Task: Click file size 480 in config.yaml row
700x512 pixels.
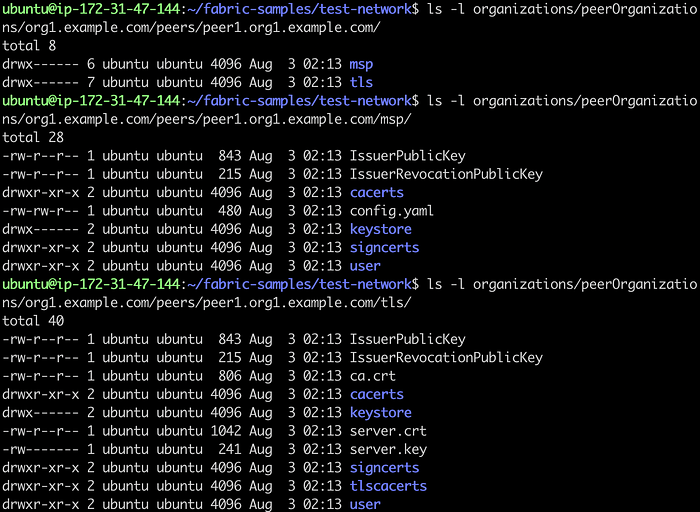Action: click(230, 211)
